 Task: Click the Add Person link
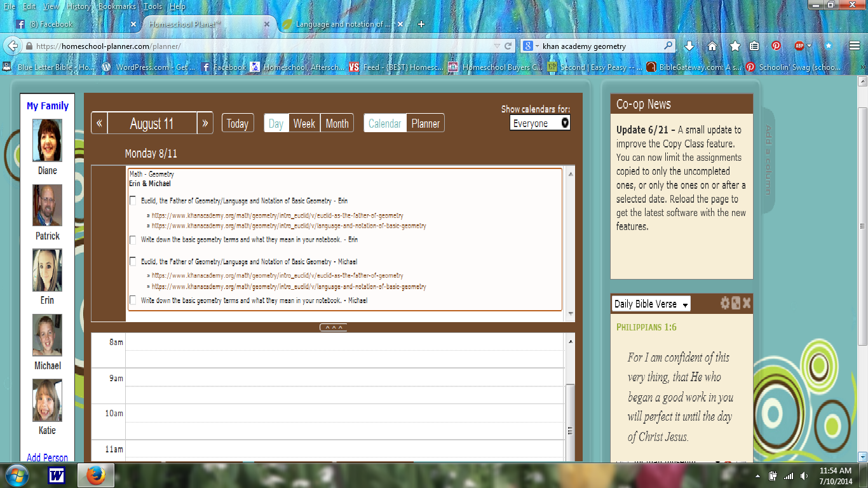[x=47, y=457]
